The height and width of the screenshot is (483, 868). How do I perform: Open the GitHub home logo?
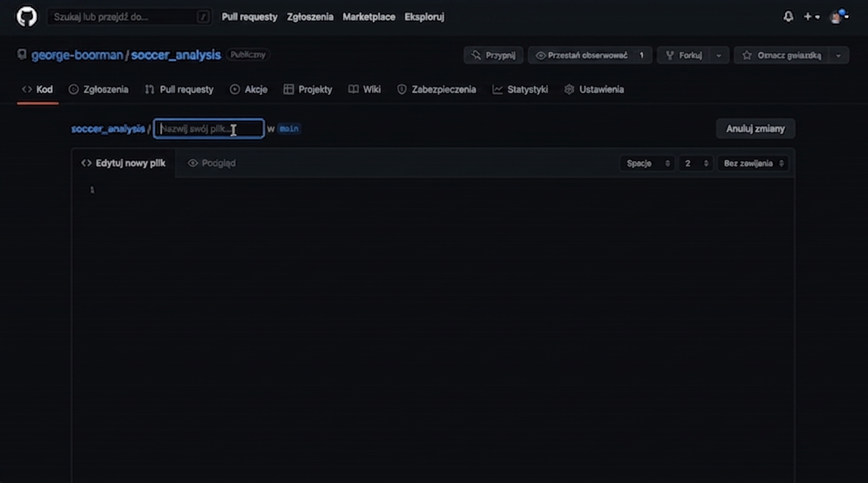click(x=26, y=17)
